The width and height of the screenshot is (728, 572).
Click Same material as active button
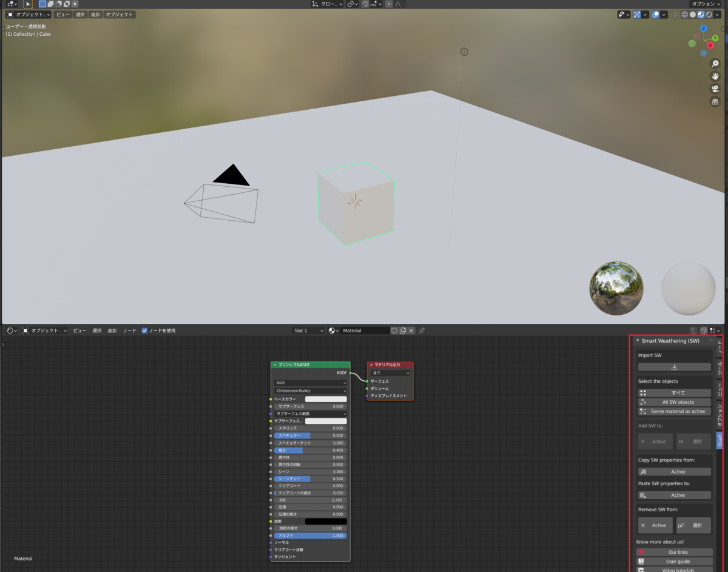[674, 411]
